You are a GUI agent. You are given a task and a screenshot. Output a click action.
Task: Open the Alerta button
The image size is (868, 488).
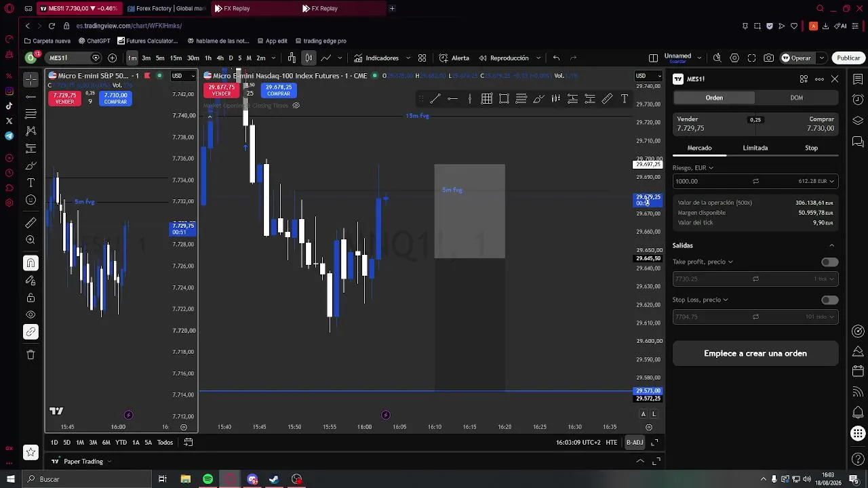point(454,58)
